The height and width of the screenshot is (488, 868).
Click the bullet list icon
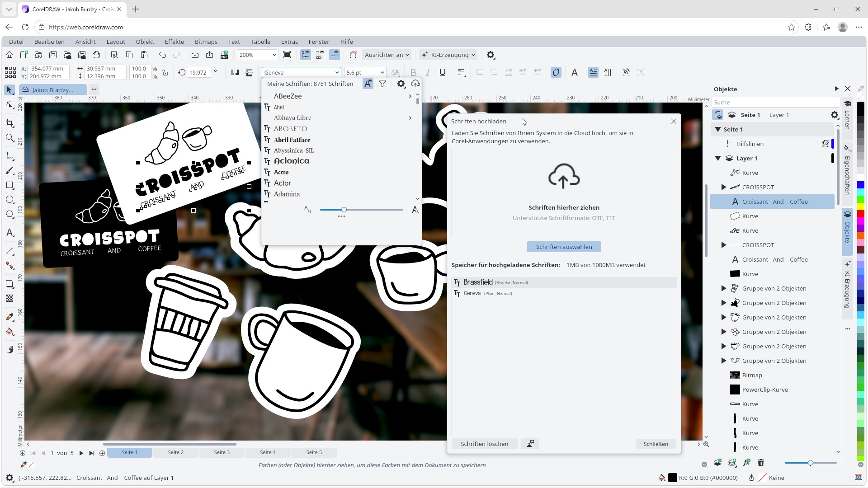[480, 72]
